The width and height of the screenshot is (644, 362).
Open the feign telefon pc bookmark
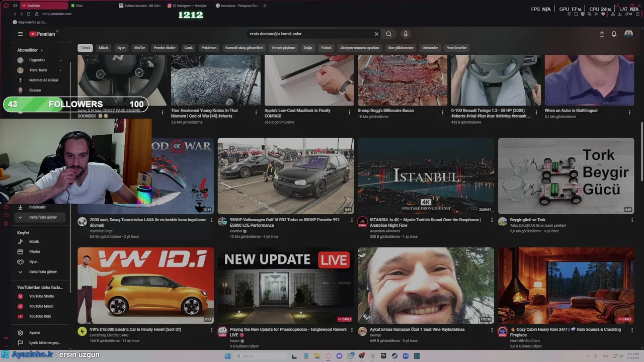point(30,22)
